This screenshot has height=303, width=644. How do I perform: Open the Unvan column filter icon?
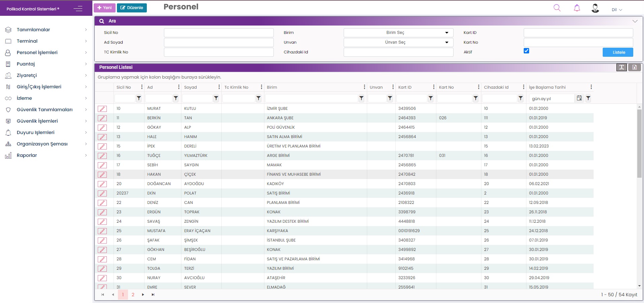pos(390,98)
